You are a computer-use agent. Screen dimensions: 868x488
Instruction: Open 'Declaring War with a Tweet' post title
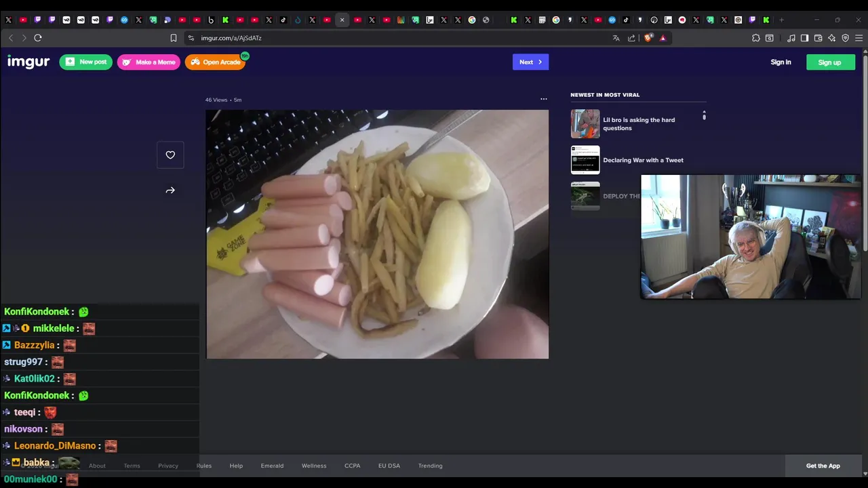(x=643, y=160)
